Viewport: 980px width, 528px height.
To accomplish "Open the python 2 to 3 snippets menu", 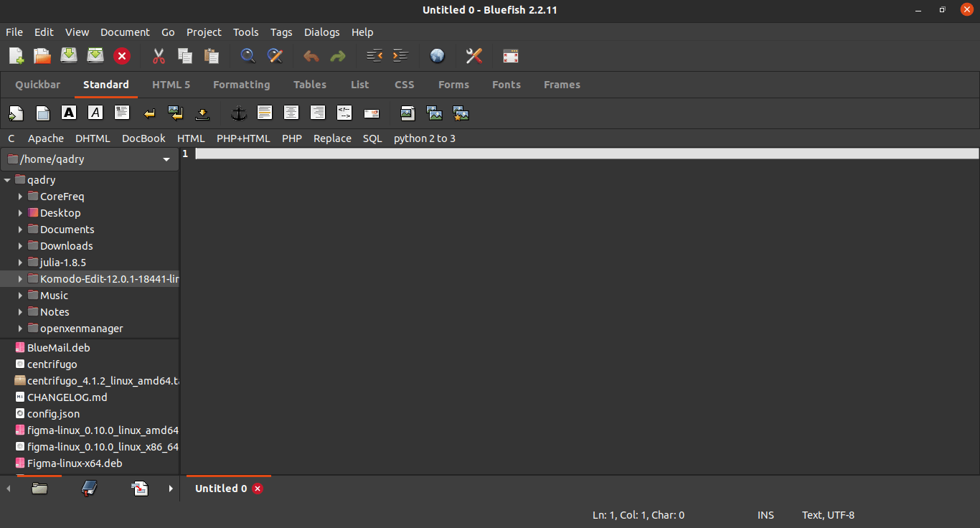I will click(x=425, y=138).
